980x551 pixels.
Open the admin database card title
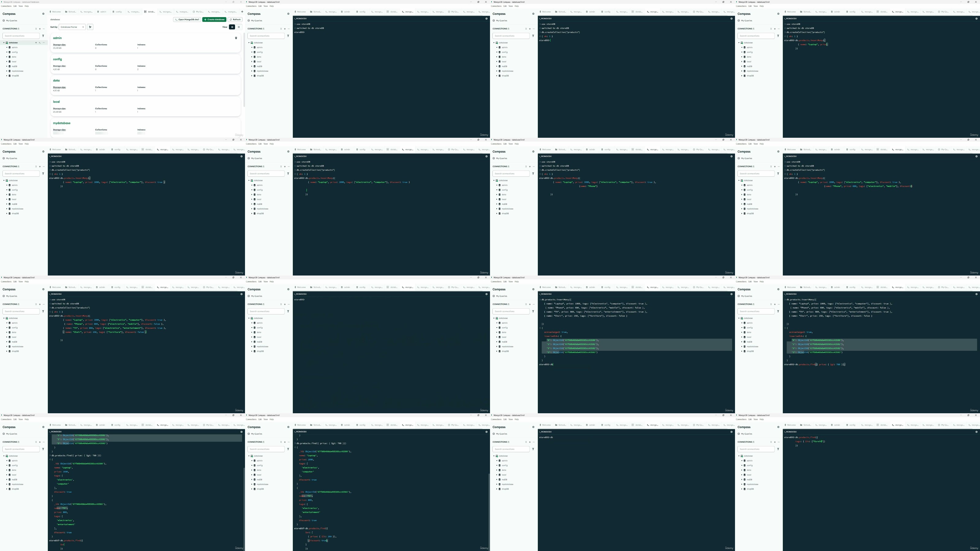point(58,38)
